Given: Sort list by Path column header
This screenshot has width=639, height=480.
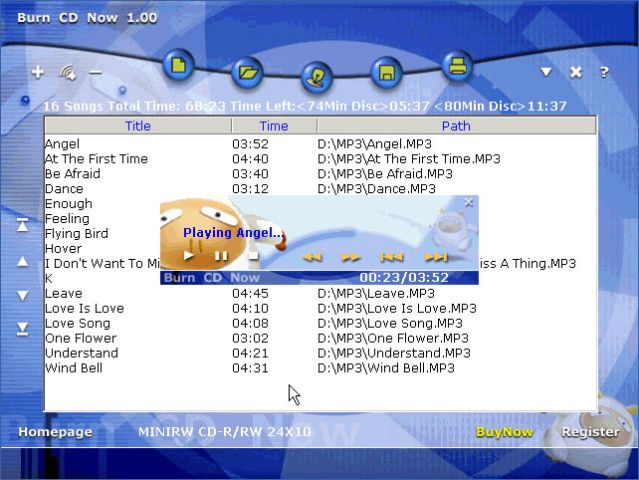Looking at the screenshot, I should (456, 126).
